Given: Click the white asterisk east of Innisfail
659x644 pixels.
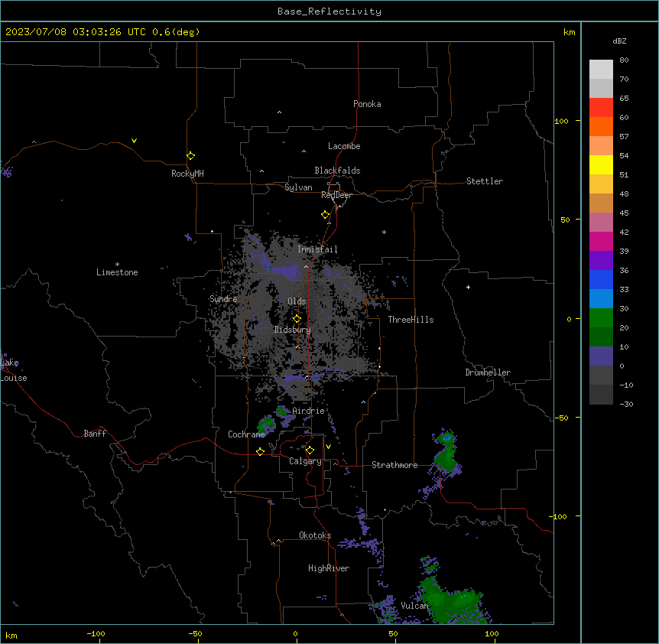Looking at the screenshot, I should coord(384,232).
